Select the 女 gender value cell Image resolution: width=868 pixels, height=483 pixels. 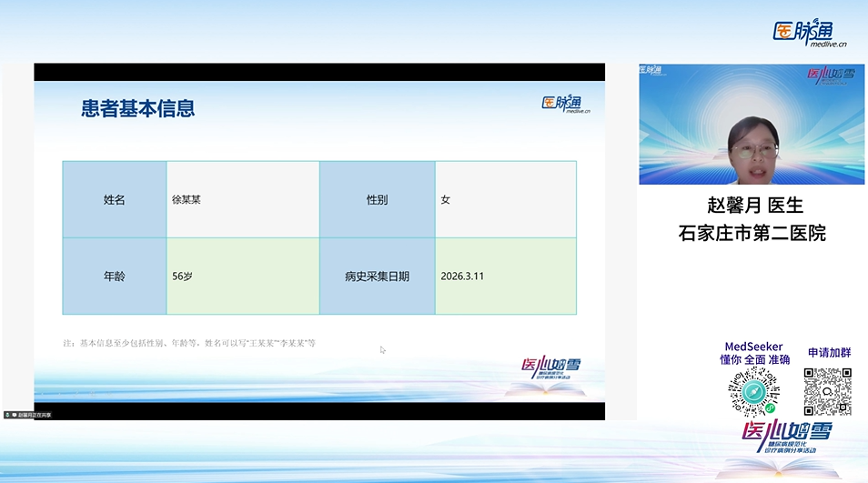click(506, 200)
